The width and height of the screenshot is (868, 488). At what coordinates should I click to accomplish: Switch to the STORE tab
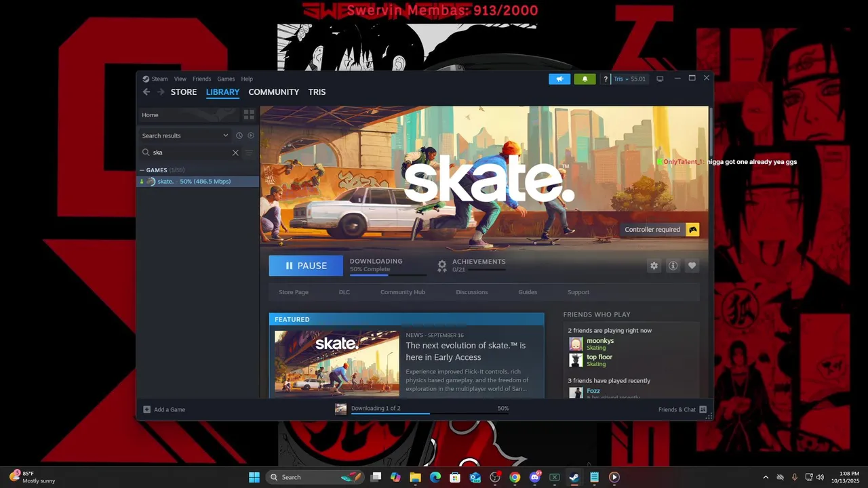tap(184, 92)
